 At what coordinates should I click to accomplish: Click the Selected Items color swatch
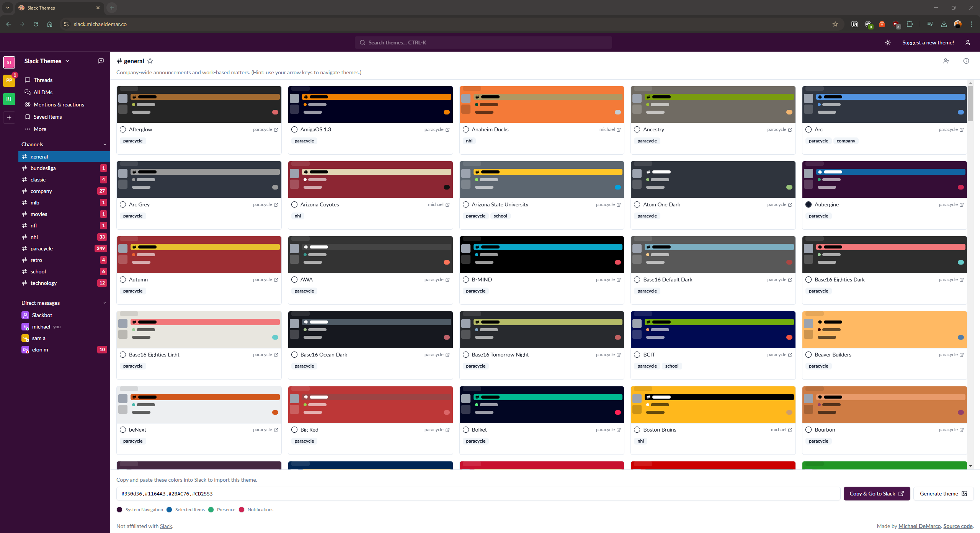click(169, 510)
